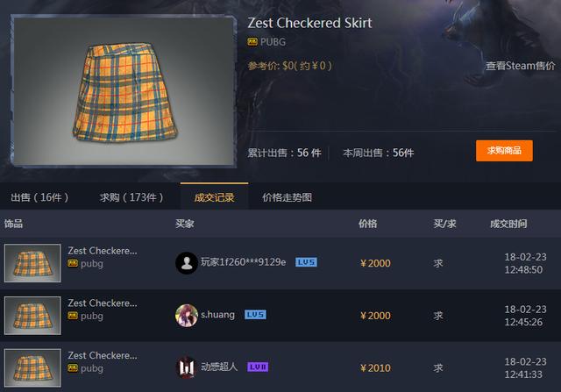Click the Zest Checkere... name in s.huang's row

click(103, 303)
